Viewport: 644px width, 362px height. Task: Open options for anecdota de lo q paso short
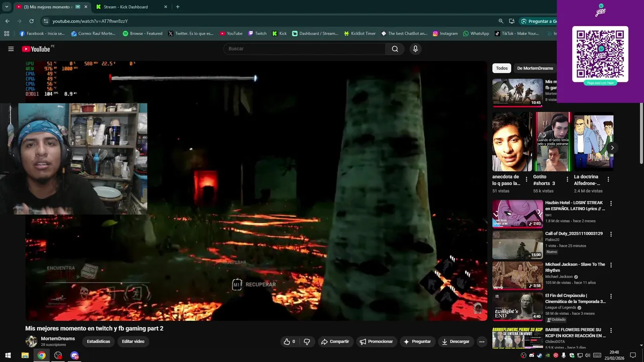[x=527, y=179]
